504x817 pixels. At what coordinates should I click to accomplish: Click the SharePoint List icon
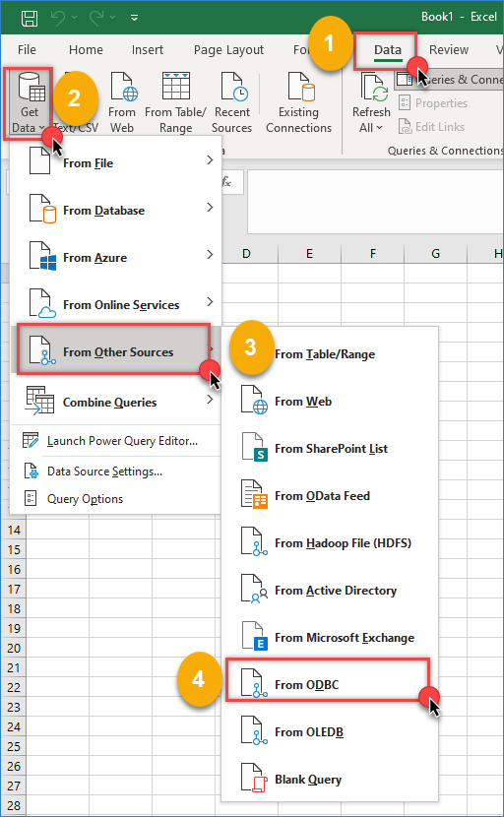254,448
